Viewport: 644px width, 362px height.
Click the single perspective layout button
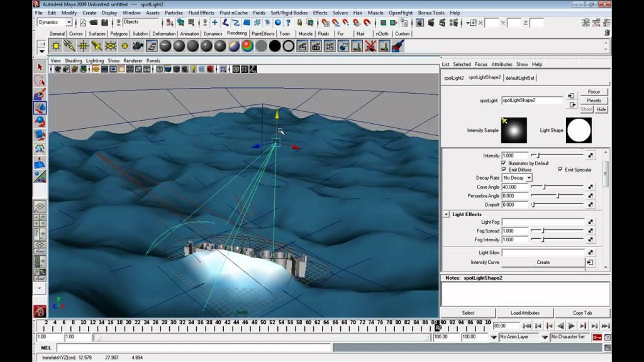tap(40, 206)
